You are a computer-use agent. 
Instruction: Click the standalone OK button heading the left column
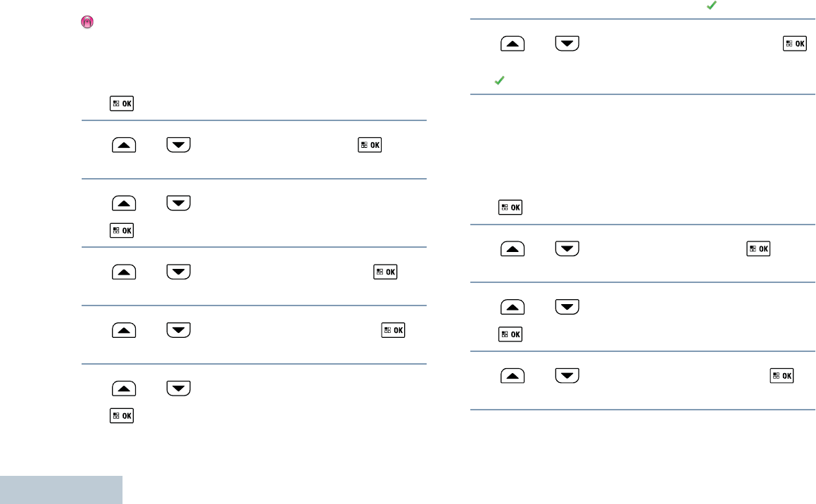coord(122,104)
